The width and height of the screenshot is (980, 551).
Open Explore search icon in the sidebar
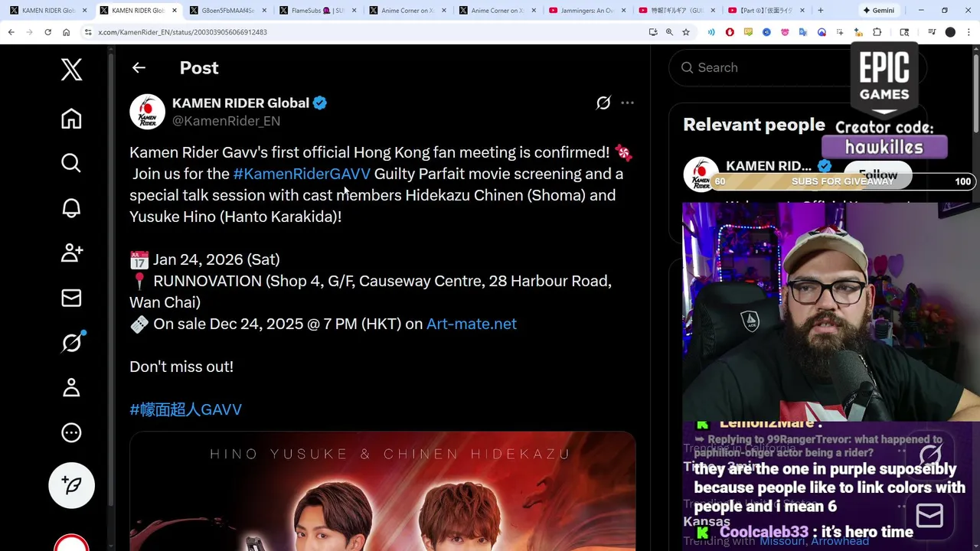(71, 163)
